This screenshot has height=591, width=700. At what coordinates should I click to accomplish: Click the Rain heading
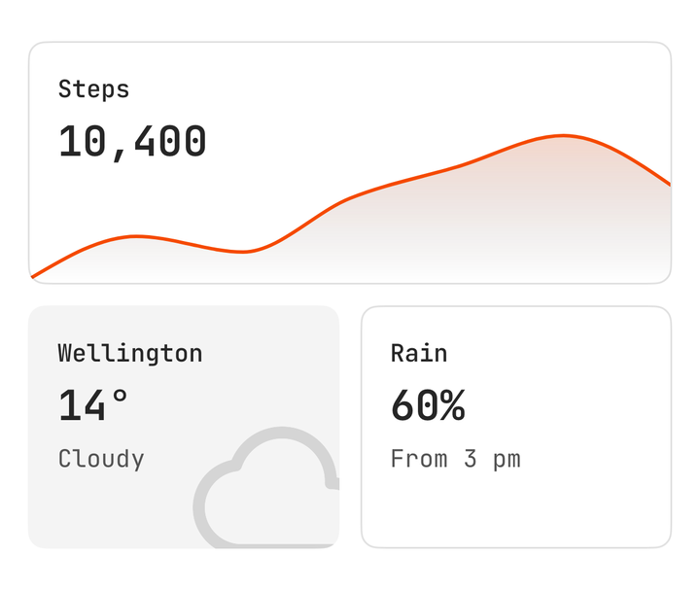tap(419, 354)
